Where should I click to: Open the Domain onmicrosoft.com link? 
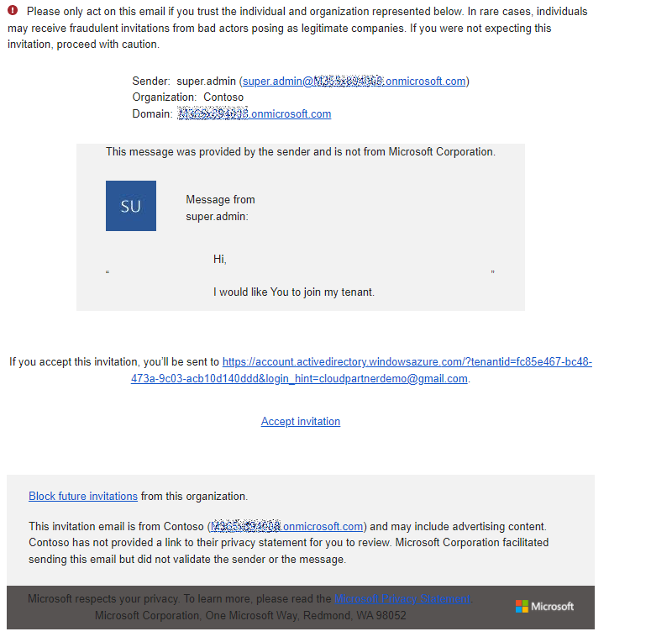coord(255,114)
